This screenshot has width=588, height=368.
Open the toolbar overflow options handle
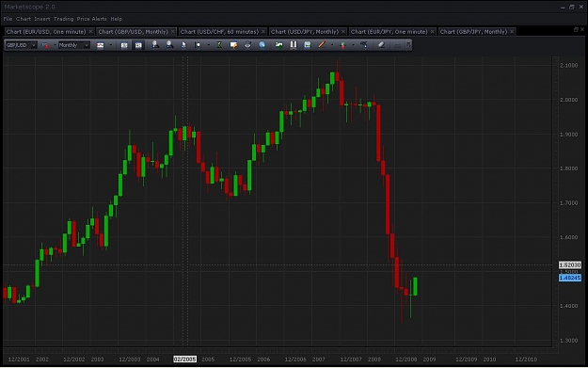click(x=408, y=45)
